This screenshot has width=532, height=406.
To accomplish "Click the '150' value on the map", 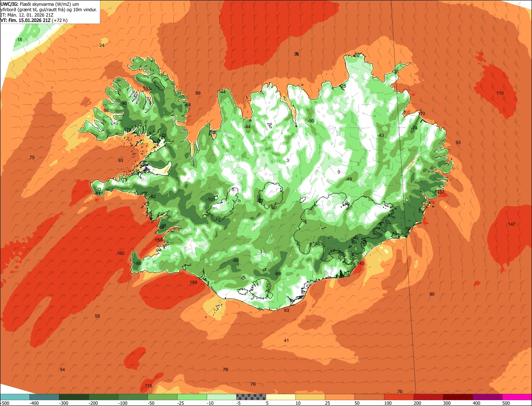I will click(158, 240).
